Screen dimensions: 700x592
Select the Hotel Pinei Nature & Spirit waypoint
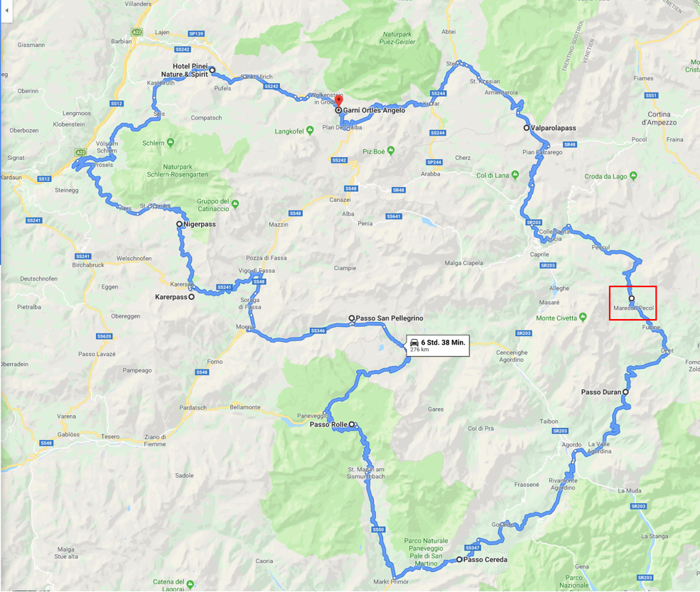pos(212,70)
